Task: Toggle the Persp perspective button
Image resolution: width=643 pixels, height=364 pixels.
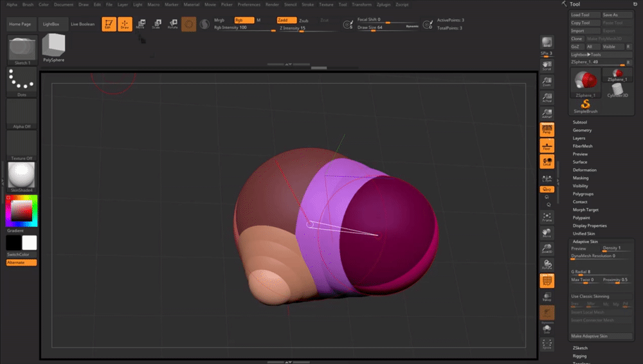Action: point(547,129)
